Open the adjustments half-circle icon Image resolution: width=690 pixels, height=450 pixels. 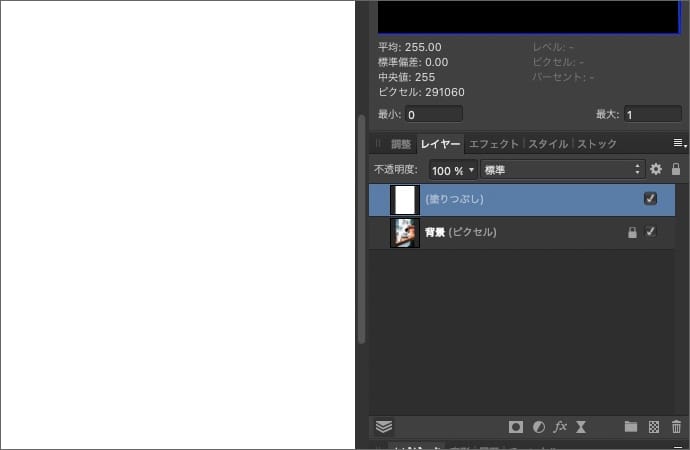coord(538,426)
